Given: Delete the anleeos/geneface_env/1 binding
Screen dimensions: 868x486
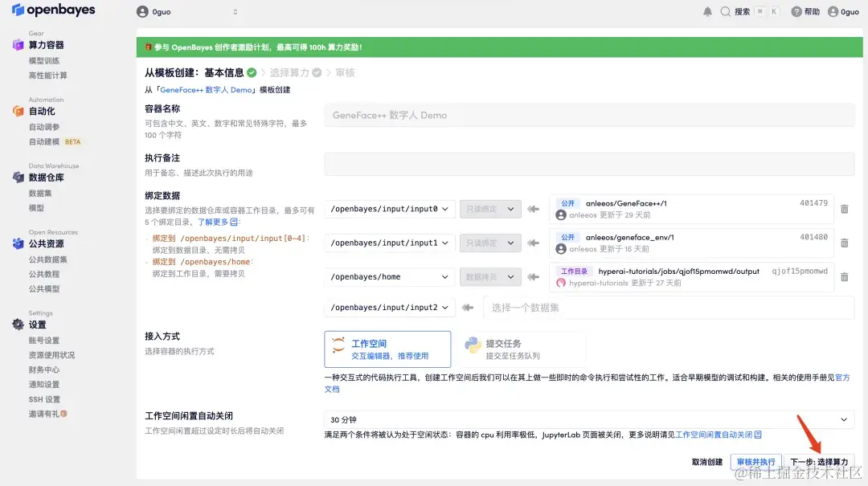Looking at the screenshot, I should (844, 243).
